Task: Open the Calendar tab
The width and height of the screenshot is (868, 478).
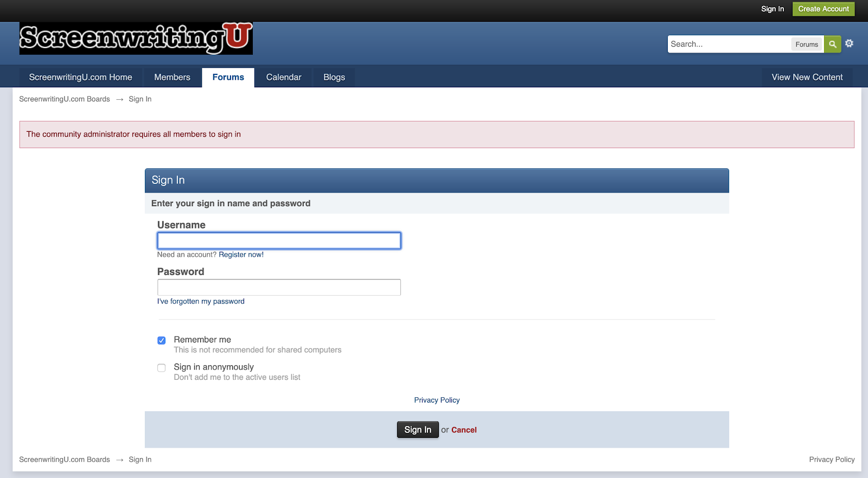Action: click(283, 78)
